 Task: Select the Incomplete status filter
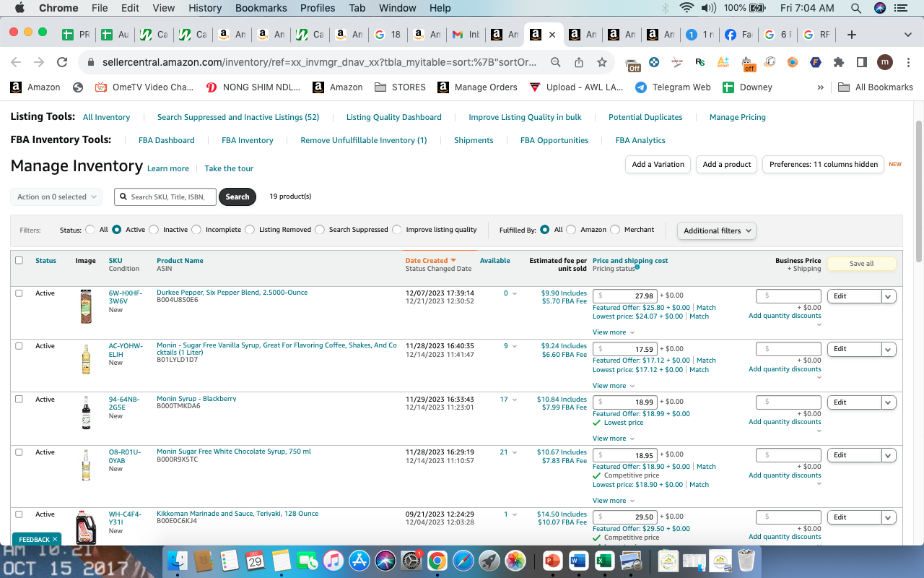point(196,230)
